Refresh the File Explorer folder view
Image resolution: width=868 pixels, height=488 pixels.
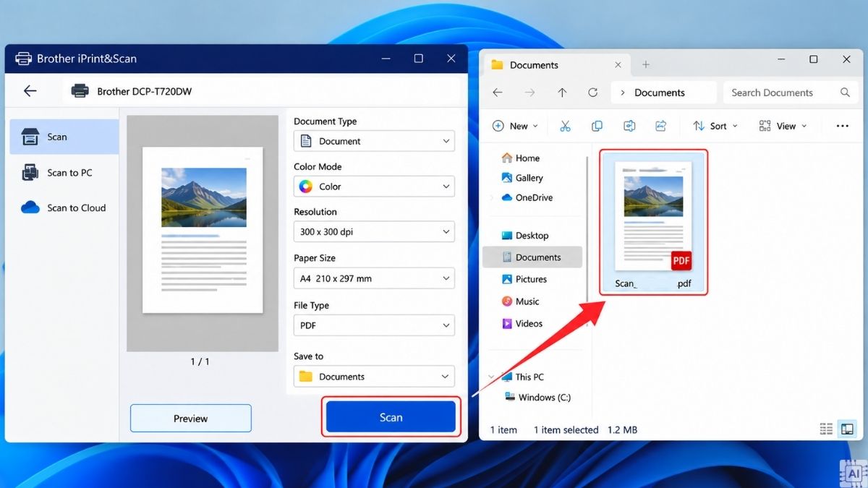click(x=593, y=93)
